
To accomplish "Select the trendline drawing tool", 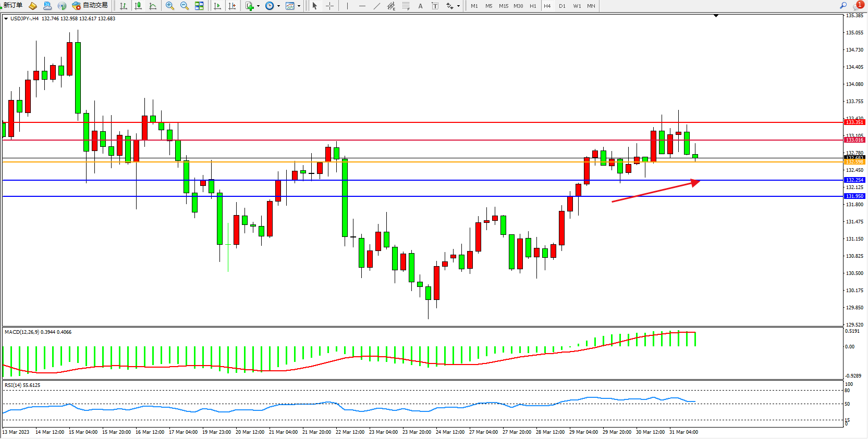I will (377, 6).
